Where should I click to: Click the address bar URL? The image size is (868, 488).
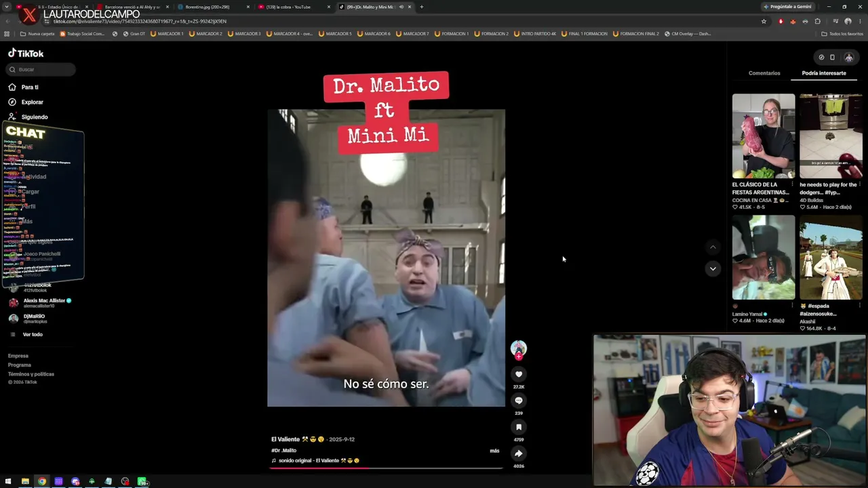[140, 22]
